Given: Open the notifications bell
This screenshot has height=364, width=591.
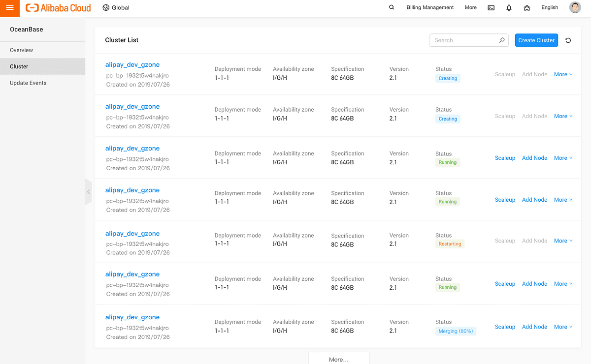Looking at the screenshot, I should [509, 8].
